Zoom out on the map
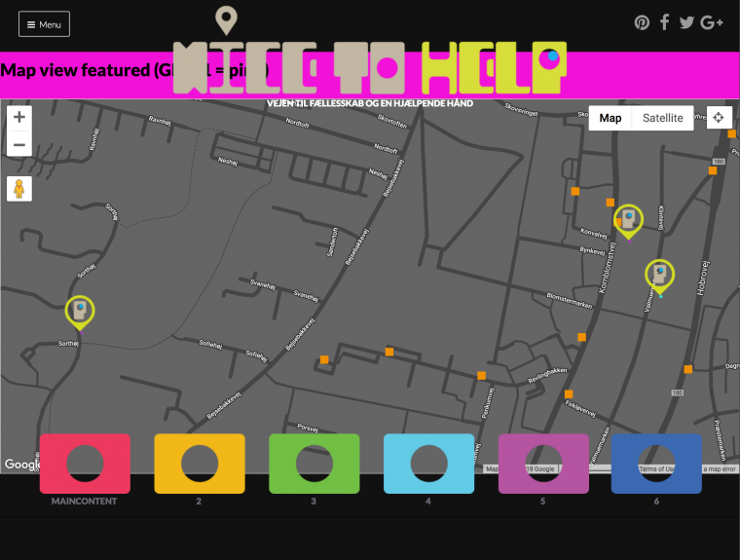 [x=19, y=144]
